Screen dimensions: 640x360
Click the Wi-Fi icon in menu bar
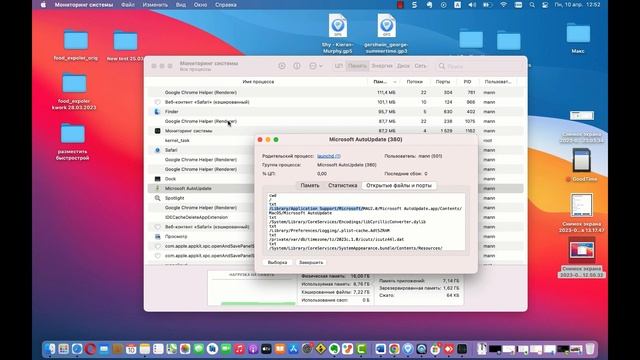[x=503, y=5]
